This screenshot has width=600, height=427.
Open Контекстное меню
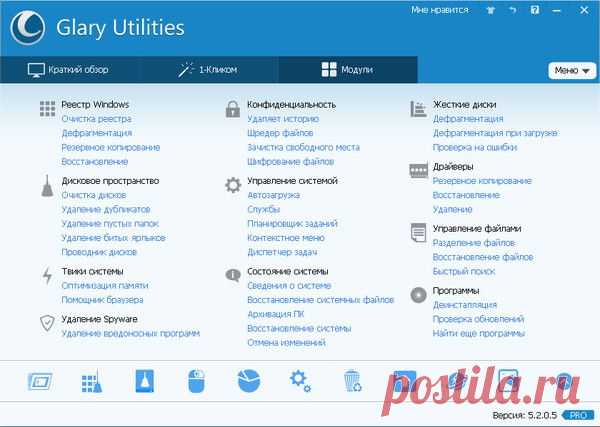point(286,238)
